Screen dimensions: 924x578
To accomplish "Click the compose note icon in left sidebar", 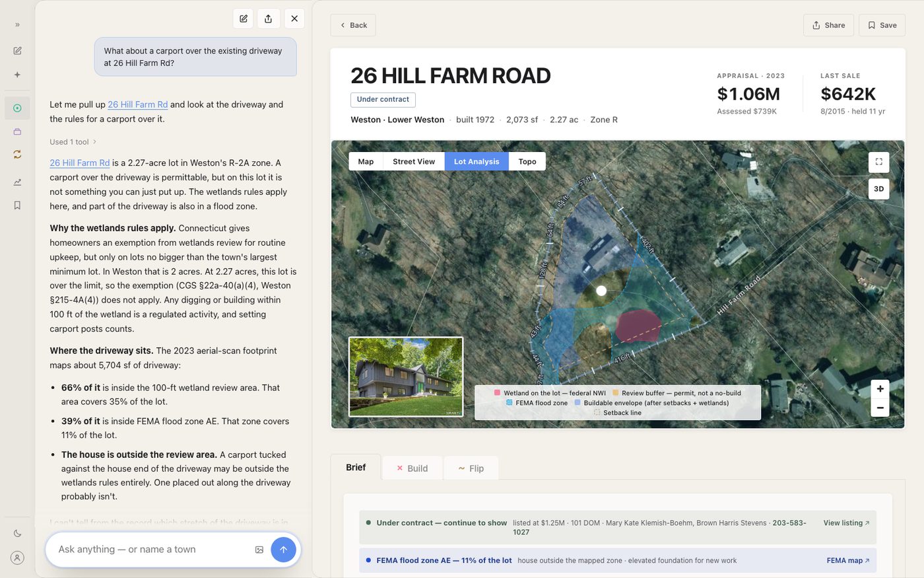I will (x=17, y=51).
